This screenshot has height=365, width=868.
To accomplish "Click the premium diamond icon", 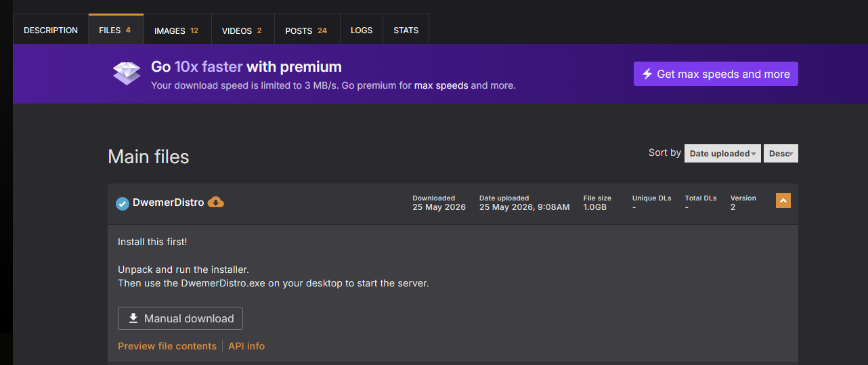I will [127, 72].
